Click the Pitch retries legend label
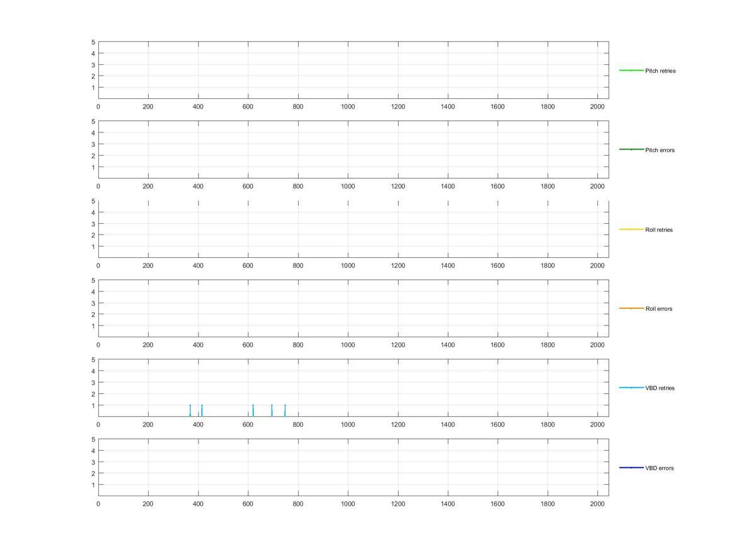Viewport: 756px width, 558px height. (660, 71)
